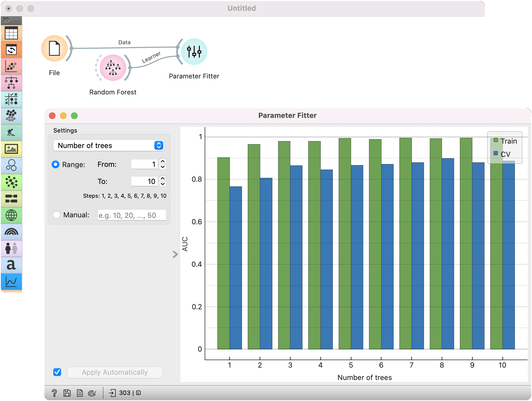Viewport: 532px width, 401px height.
Task: Expand the sidebar using double-arrow toggle
Action: click(x=6, y=20)
